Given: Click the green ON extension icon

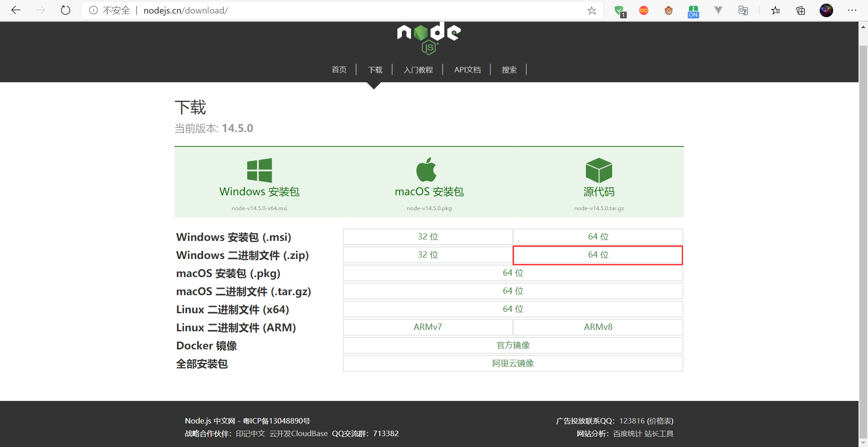Looking at the screenshot, I should (693, 10).
